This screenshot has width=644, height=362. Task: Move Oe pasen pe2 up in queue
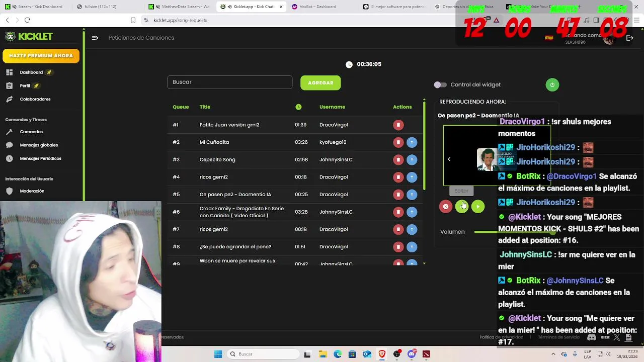tap(412, 195)
